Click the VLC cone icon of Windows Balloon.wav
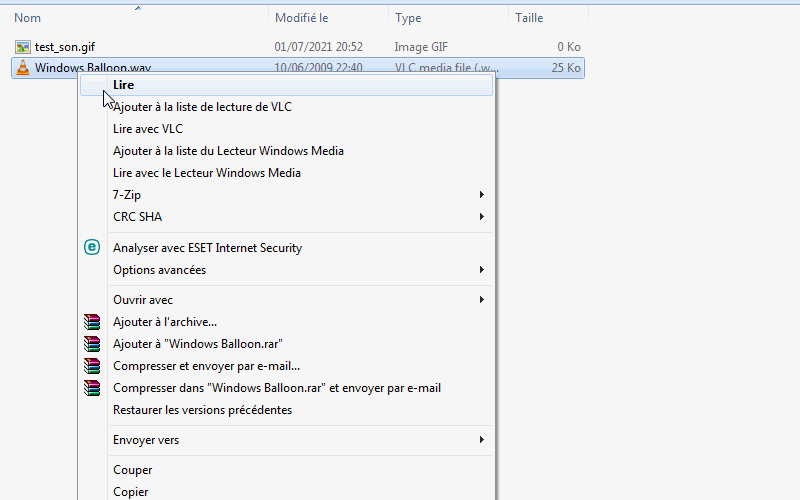 (x=22, y=67)
